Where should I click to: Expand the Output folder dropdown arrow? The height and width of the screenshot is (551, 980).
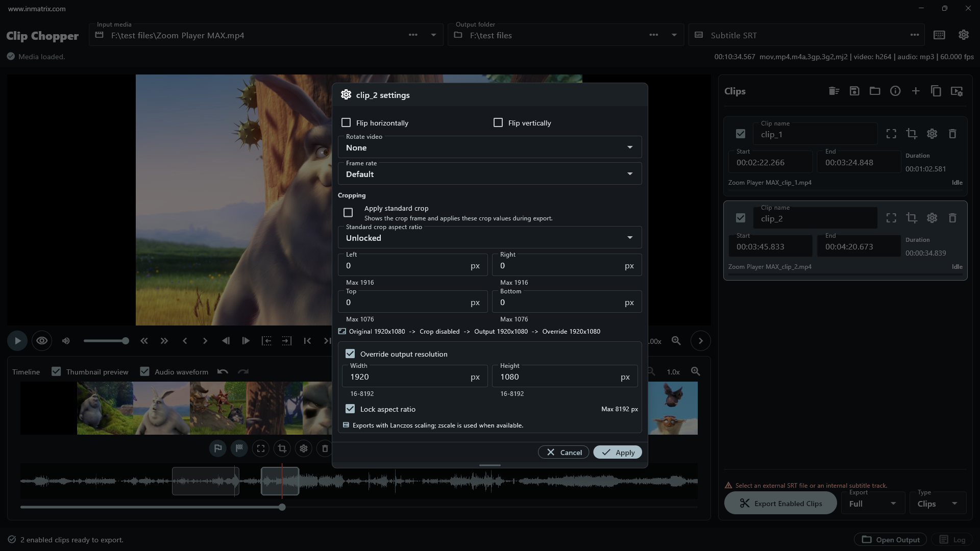674,35
